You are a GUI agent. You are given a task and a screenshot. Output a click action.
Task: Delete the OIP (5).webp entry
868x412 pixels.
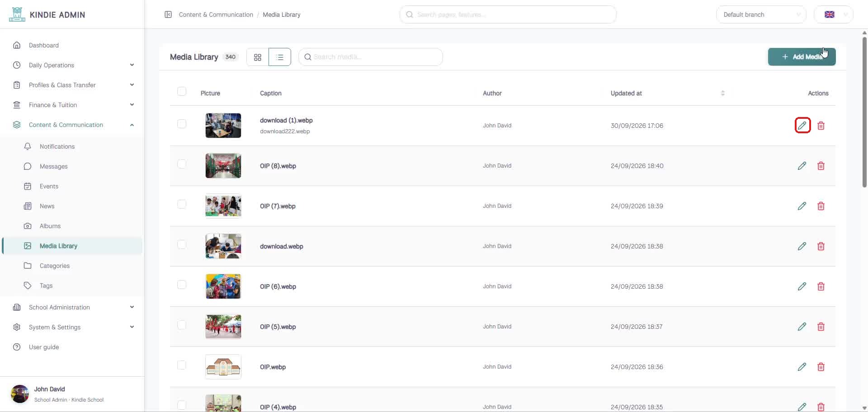[x=821, y=327]
